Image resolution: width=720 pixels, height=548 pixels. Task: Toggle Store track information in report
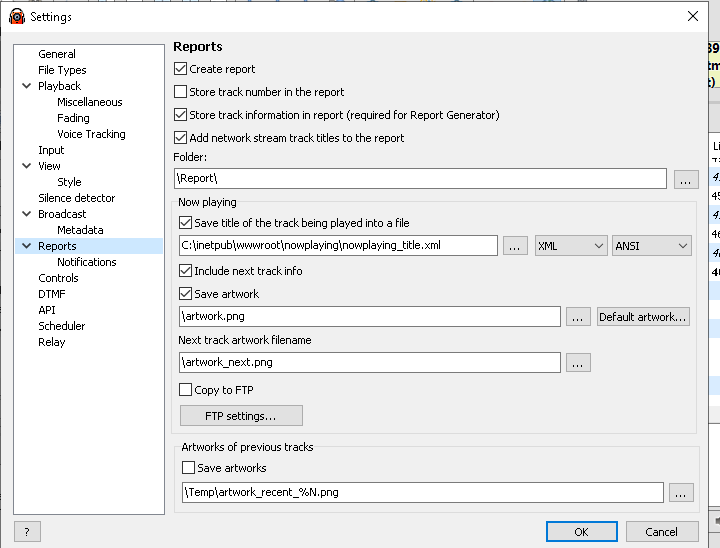pyautogui.click(x=180, y=115)
